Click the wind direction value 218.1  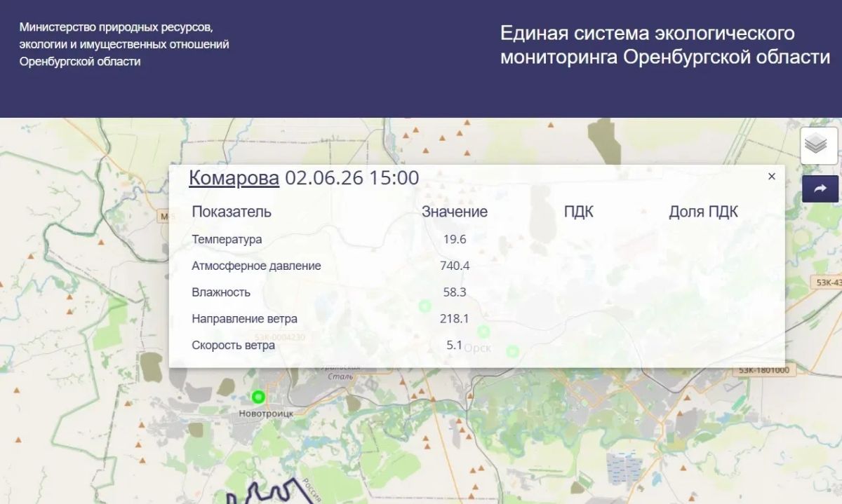(x=455, y=319)
